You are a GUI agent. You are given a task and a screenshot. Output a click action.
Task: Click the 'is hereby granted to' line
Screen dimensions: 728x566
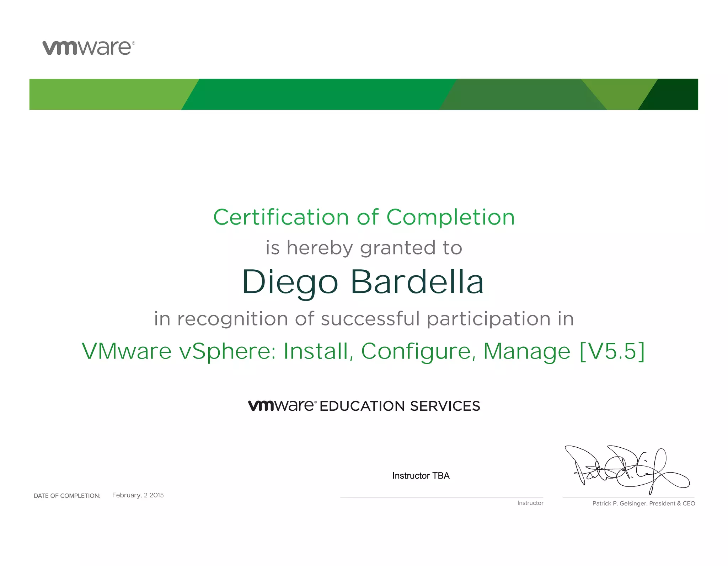pyautogui.click(x=364, y=248)
